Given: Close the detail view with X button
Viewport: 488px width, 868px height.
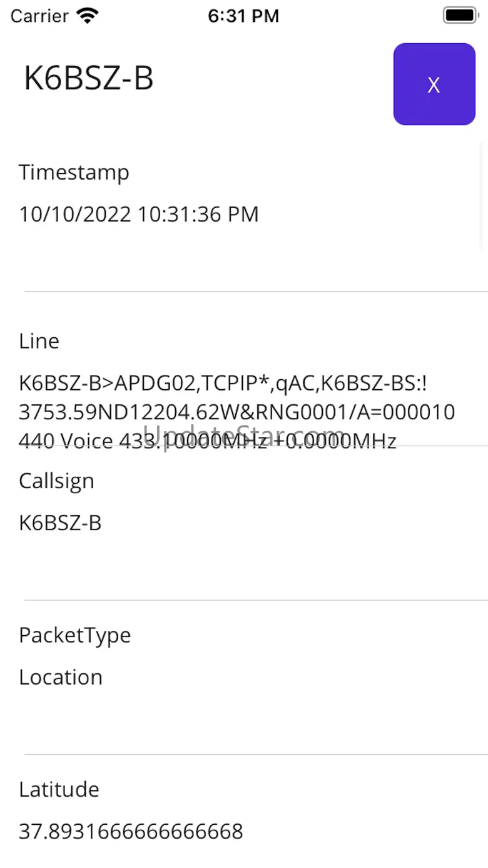Looking at the screenshot, I should click(x=434, y=84).
